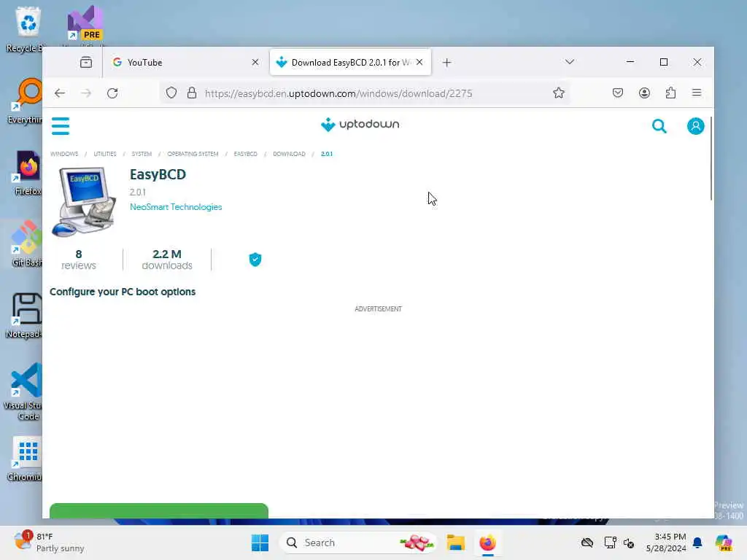The image size is (747, 560).
Task: Click the EasyBCD title heading
Action: pos(158,174)
